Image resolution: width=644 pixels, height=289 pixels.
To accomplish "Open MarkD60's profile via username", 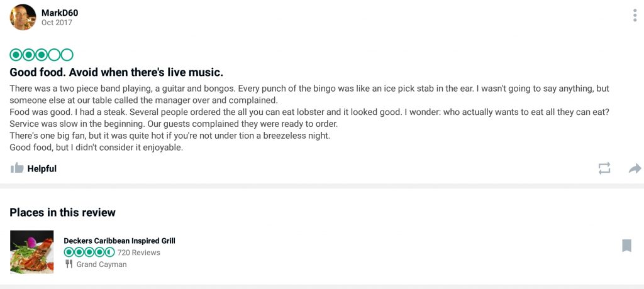I will 60,13.
